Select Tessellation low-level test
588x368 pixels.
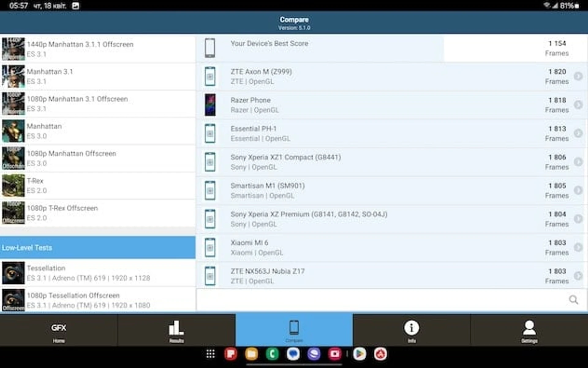click(98, 273)
